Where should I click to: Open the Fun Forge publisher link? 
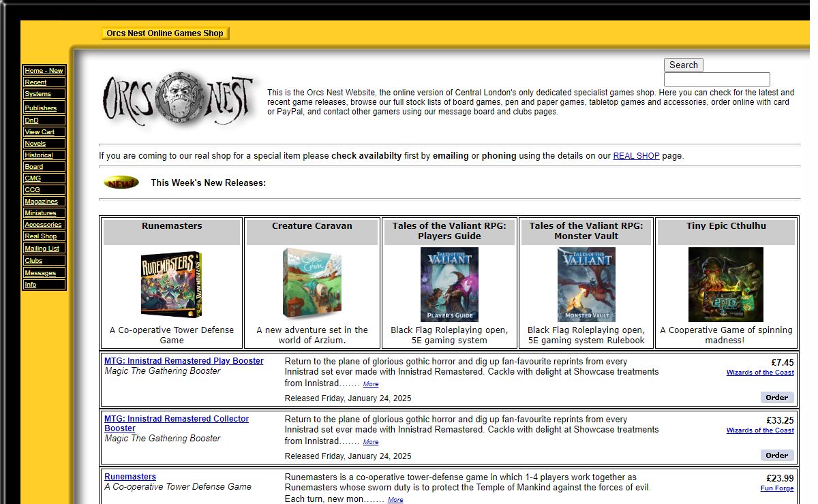tap(777, 488)
